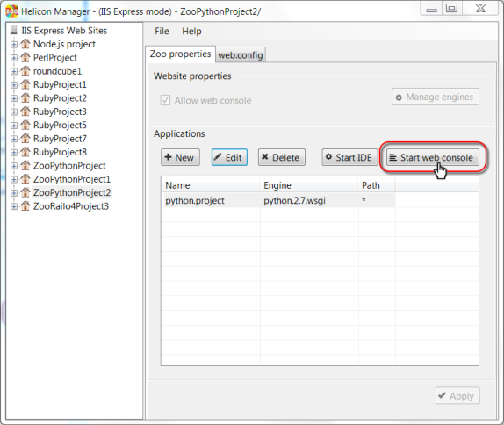Select RubyProject8 in the site tree
The width and height of the screenshot is (504, 425).
[60, 152]
